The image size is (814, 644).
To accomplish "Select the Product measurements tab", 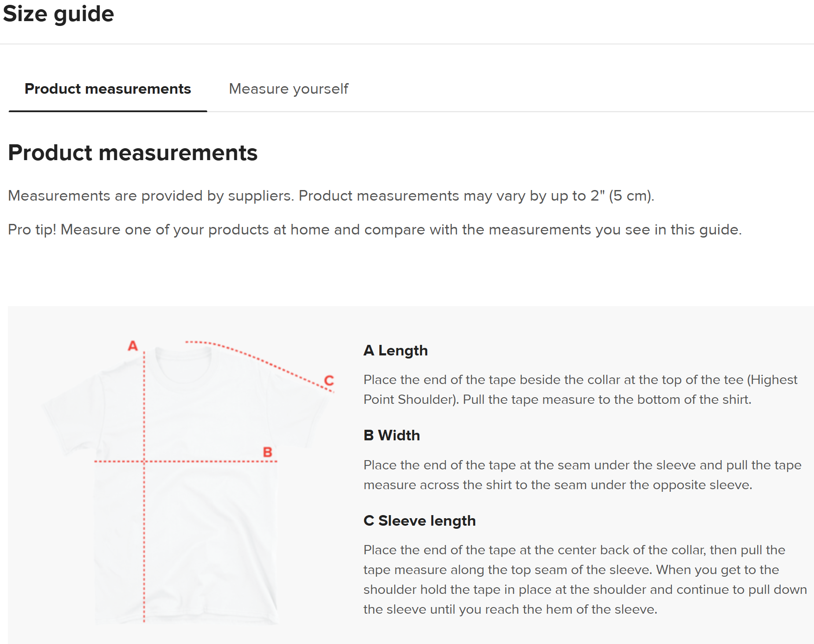I will tap(108, 89).
